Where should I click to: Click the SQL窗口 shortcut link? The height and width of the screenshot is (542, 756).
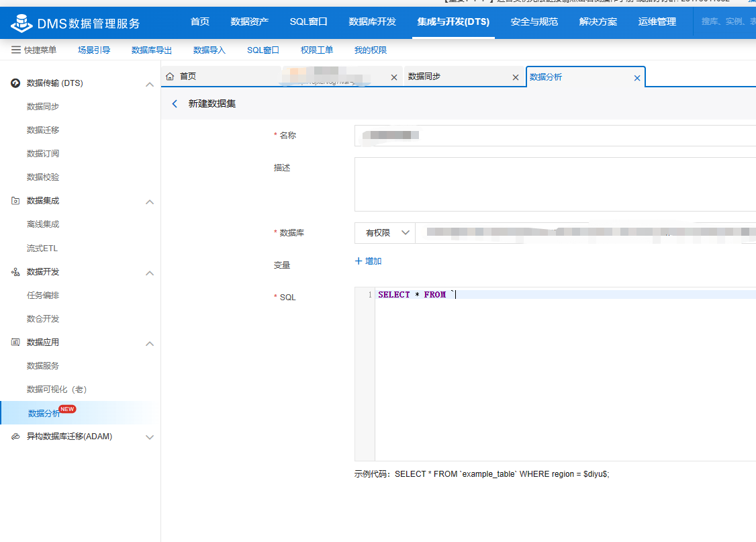click(263, 50)
